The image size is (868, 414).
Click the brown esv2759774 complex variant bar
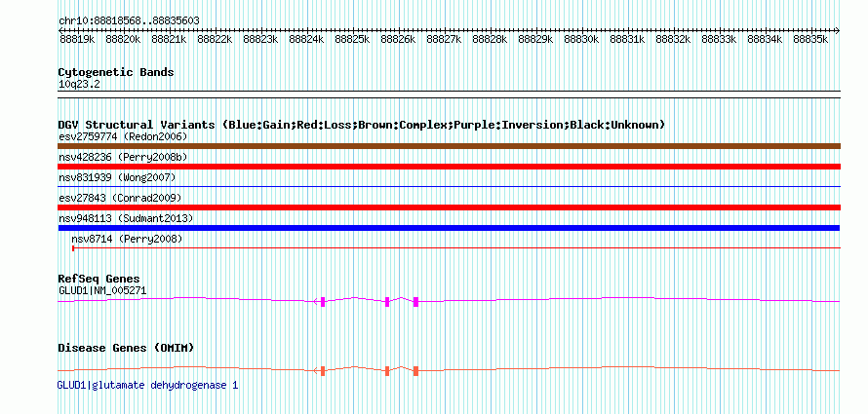tap(449, 146)
